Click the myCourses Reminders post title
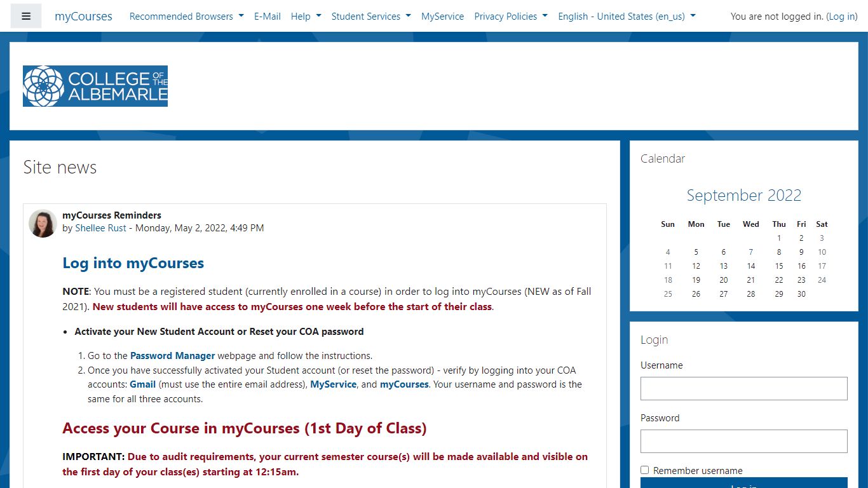Screen dimensions: 868x488 [x=112, y=215]
